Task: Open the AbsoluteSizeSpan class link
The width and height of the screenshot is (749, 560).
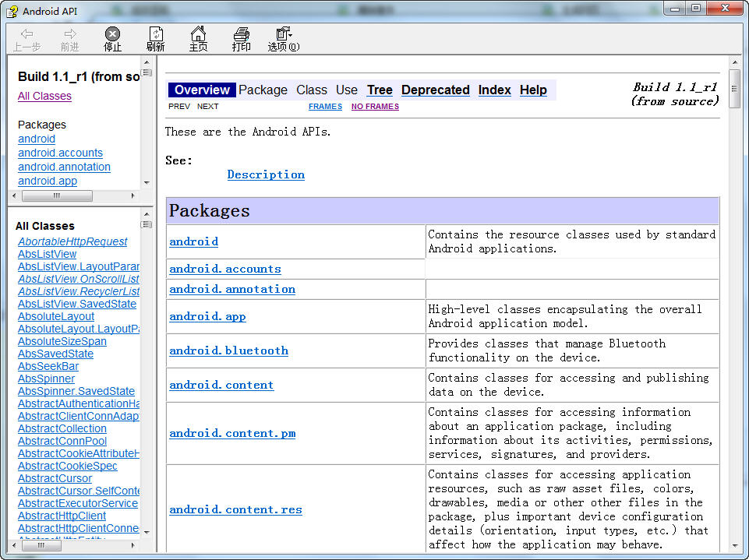Action: pyautogui.click(x=62, y=341)
